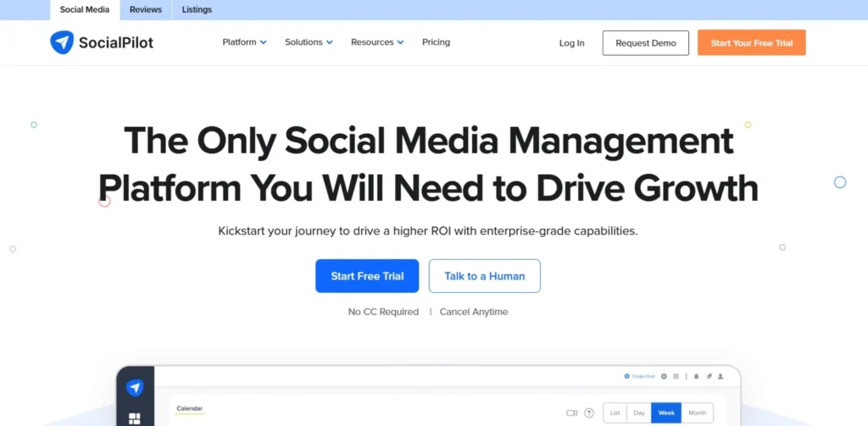Click the paper-plane logo in the preview sidebar
Viewport: 868px width, 426px height.
click(135, 388)
